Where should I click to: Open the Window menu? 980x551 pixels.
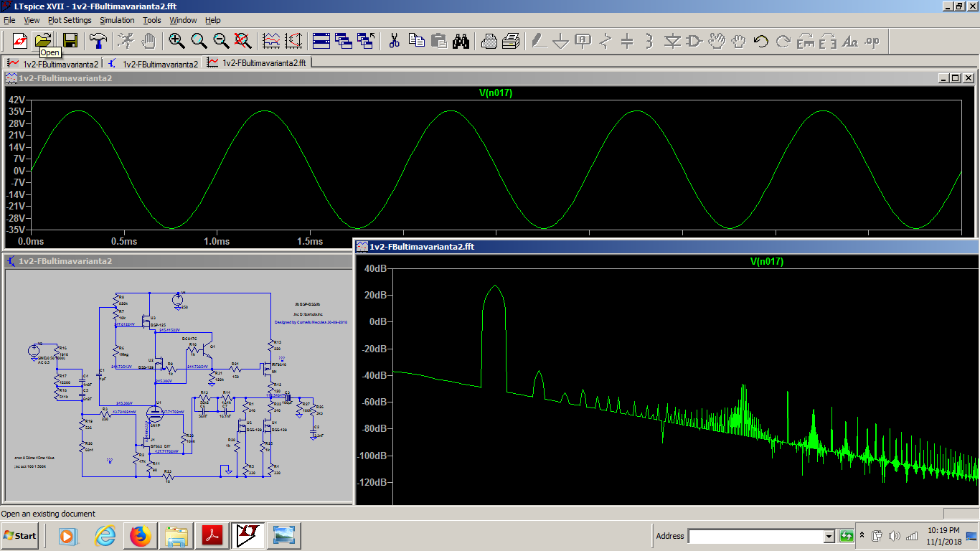coord(183,20)
